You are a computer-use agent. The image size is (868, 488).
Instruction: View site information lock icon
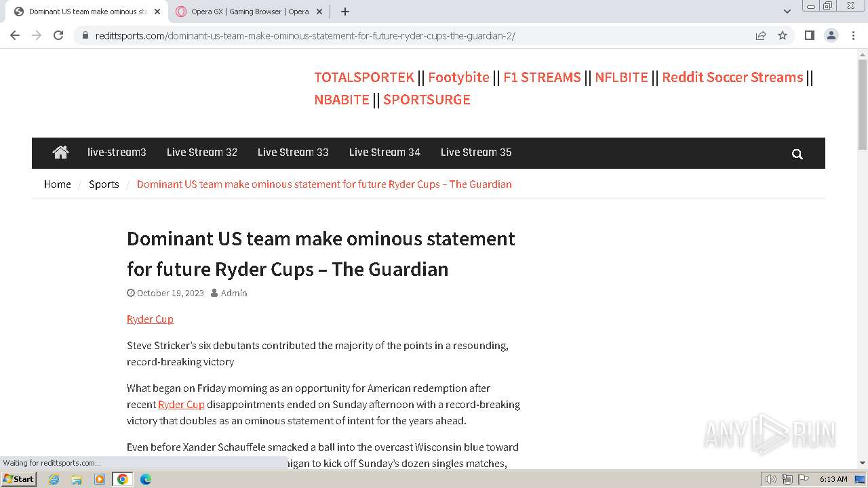(x=85, y=35)
